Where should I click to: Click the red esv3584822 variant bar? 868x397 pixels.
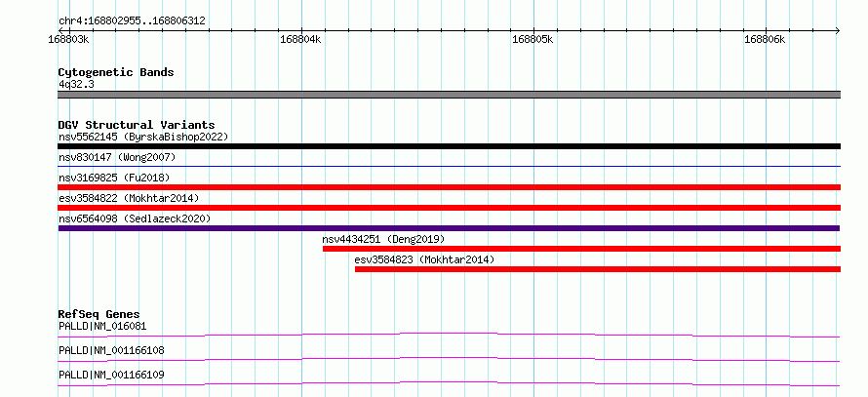click(449, 208)
